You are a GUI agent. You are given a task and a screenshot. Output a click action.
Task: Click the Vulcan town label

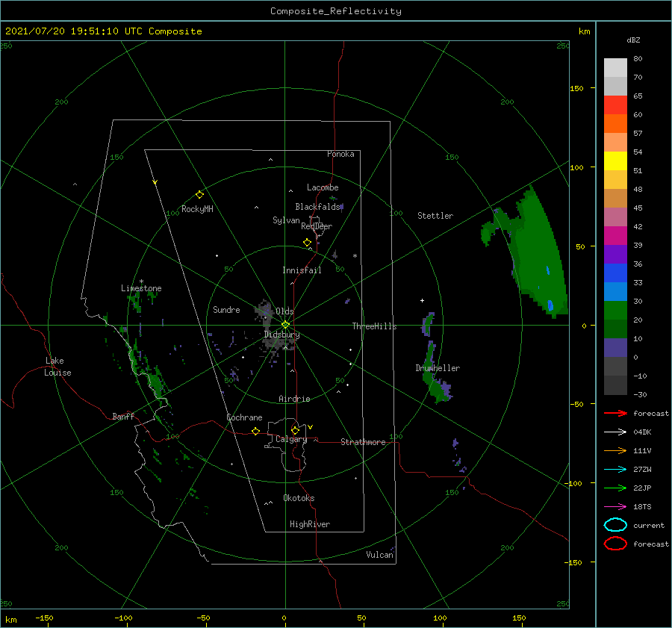click(379, 555)
